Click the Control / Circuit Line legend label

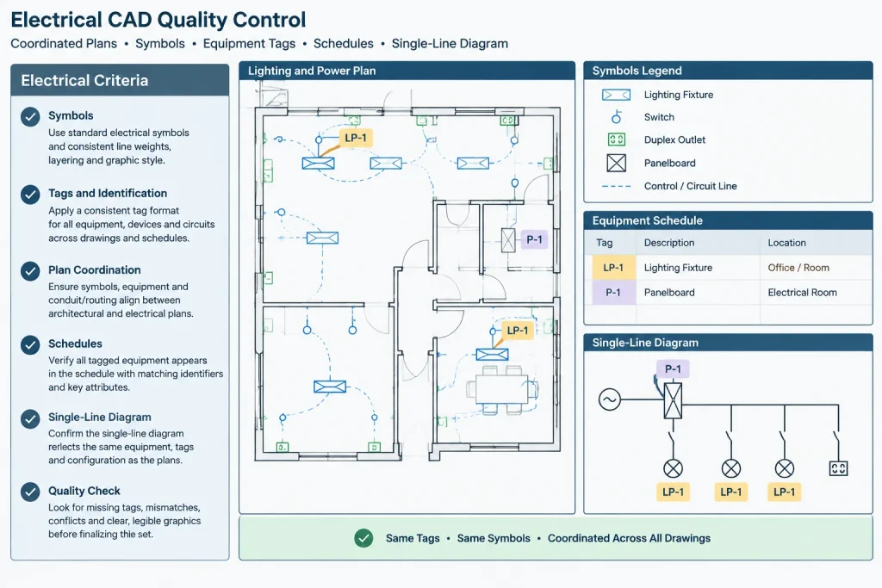click(690, 186)
